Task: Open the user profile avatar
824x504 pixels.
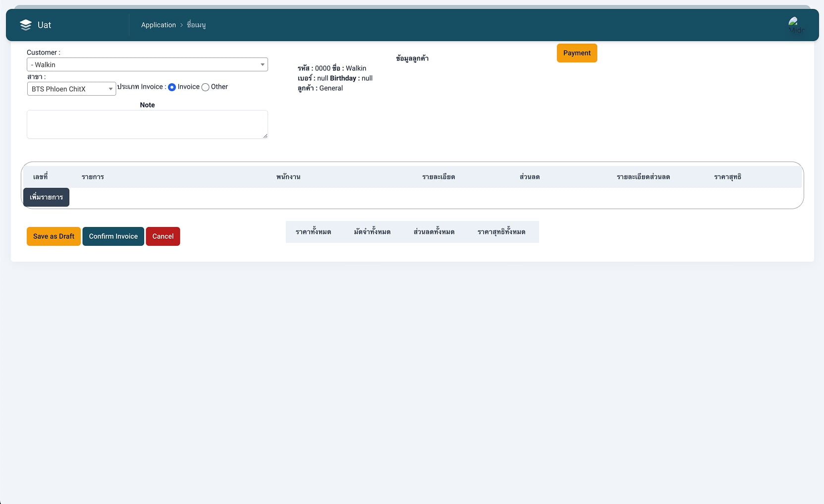Action: coord(795,25)
